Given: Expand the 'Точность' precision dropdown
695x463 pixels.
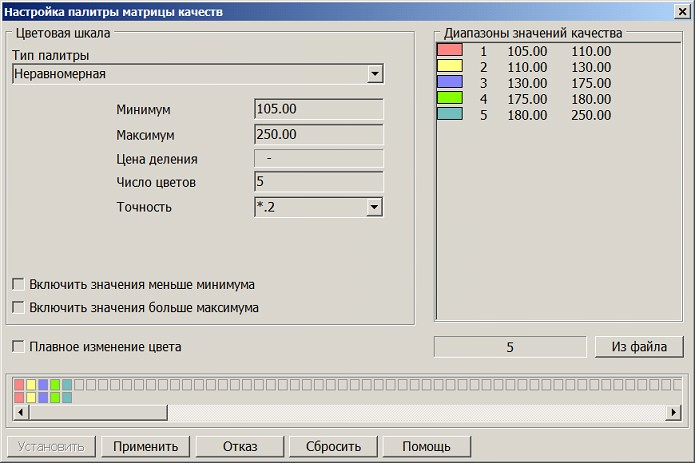Looking at the screenshot, I should 374,207.
